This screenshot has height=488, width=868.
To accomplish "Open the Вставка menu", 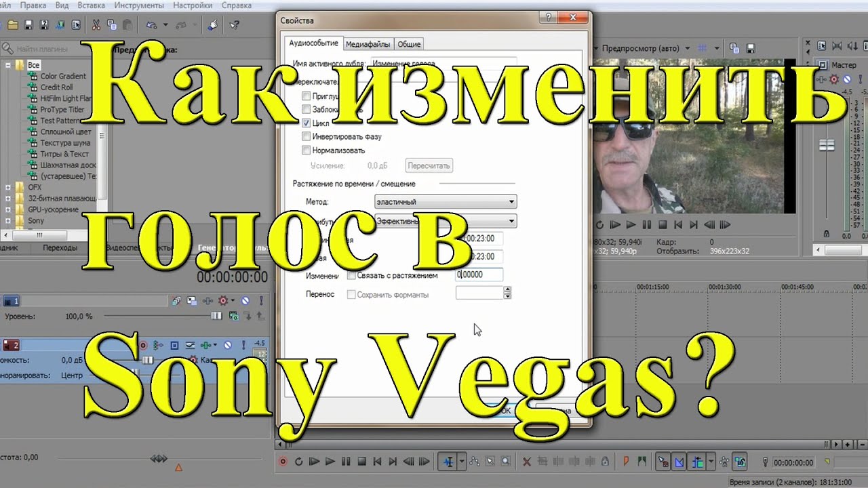I will click(91, 5).
